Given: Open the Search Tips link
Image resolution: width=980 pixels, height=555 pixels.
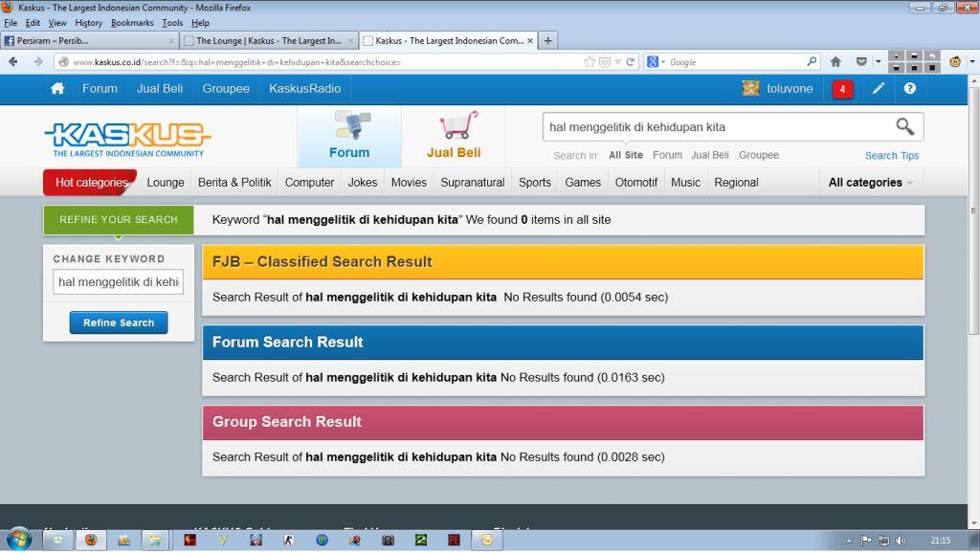Looking at the screenshot, I should tap(891, 156).
